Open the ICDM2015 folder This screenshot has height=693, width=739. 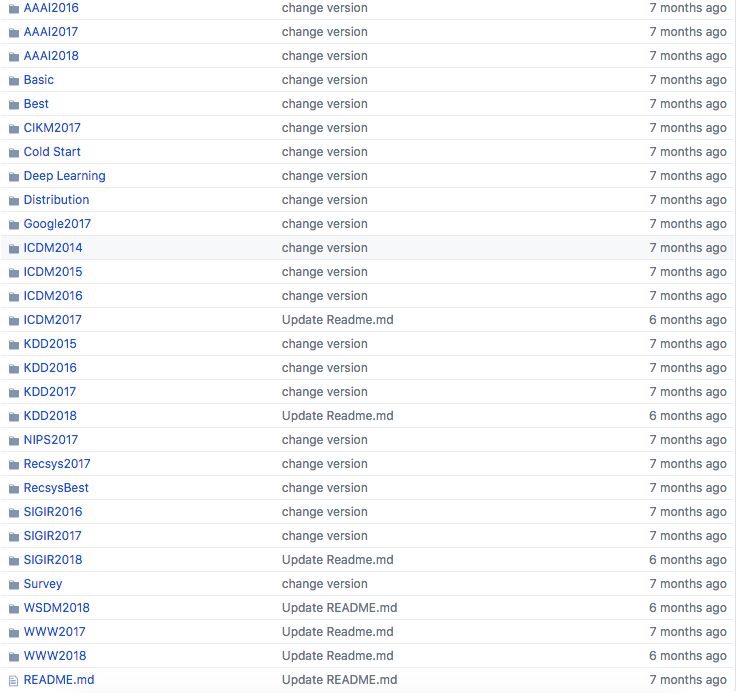pos(53,272)
